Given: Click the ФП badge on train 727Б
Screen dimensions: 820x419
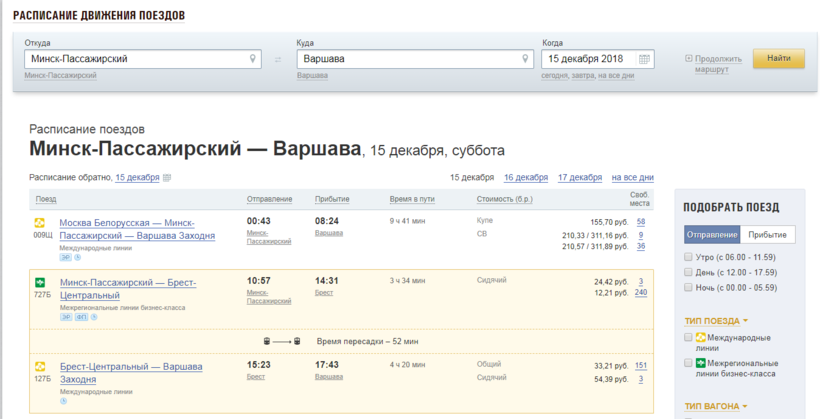Looking at the screenshot, I should pos(81,316).
